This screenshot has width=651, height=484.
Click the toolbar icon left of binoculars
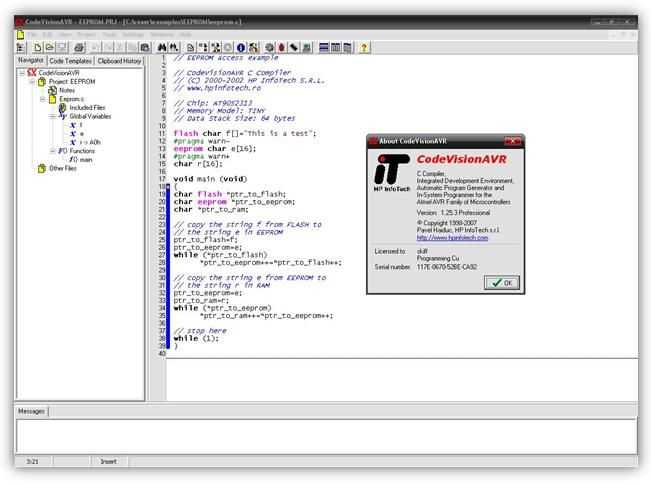[x=145, y=48]
